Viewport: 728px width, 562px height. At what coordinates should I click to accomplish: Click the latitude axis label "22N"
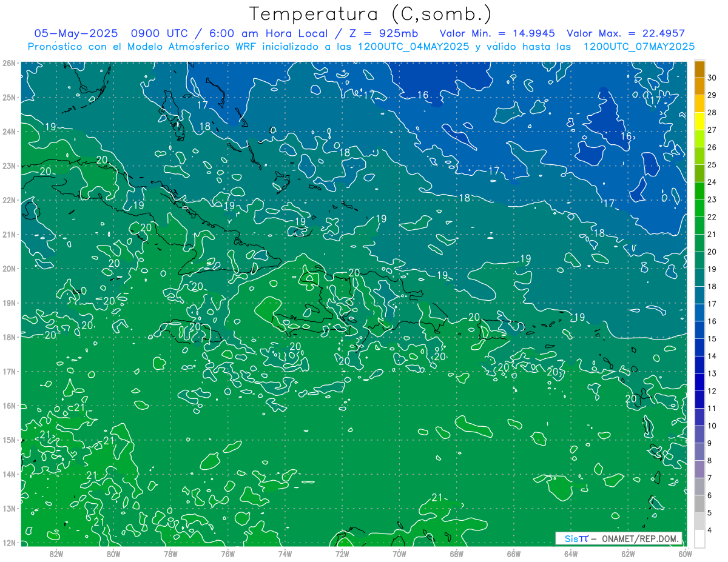point(9,200)
